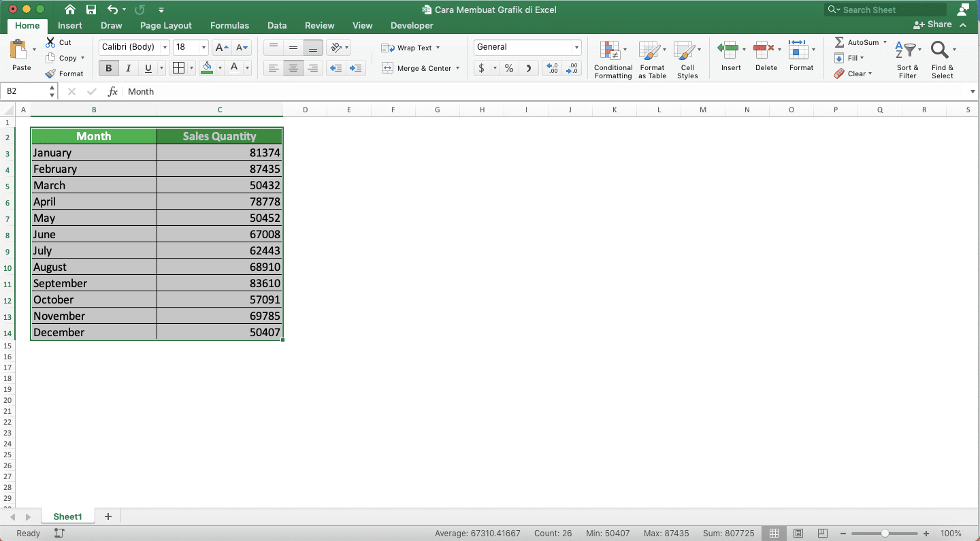Align text to the top

click(x=274, y=48)
